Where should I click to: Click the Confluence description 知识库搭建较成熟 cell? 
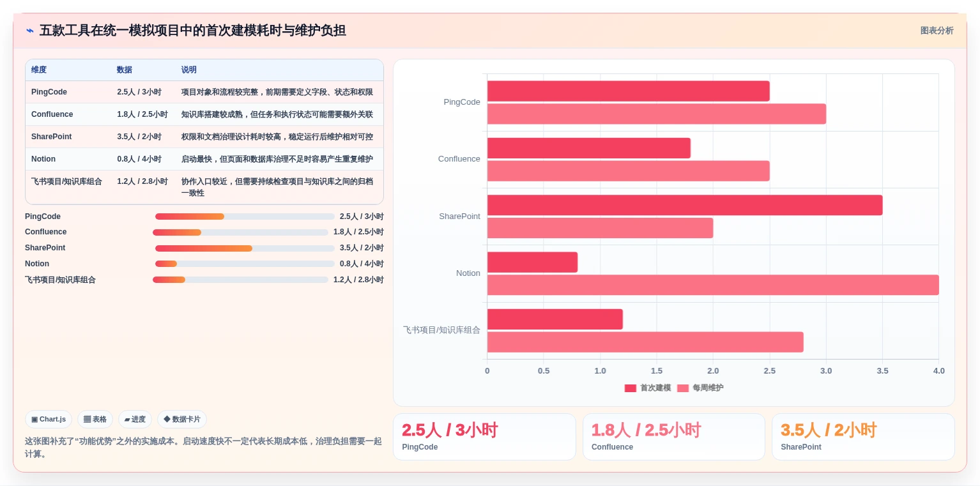[277, 114]
